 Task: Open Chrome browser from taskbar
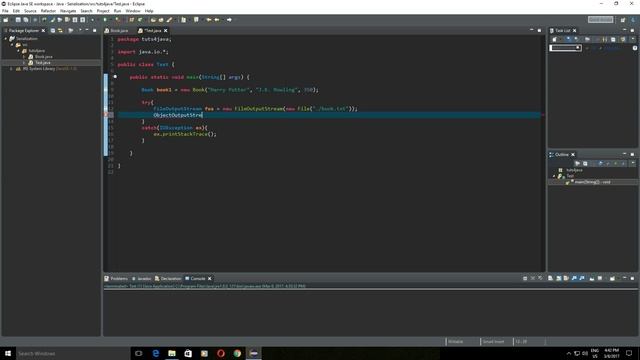(x=237, y=353)
